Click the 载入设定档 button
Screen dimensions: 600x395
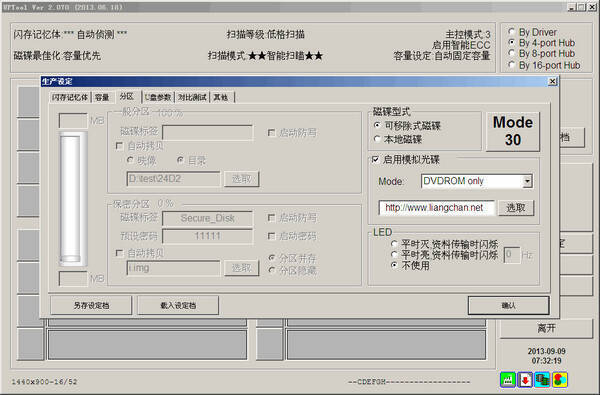point(178,305)
